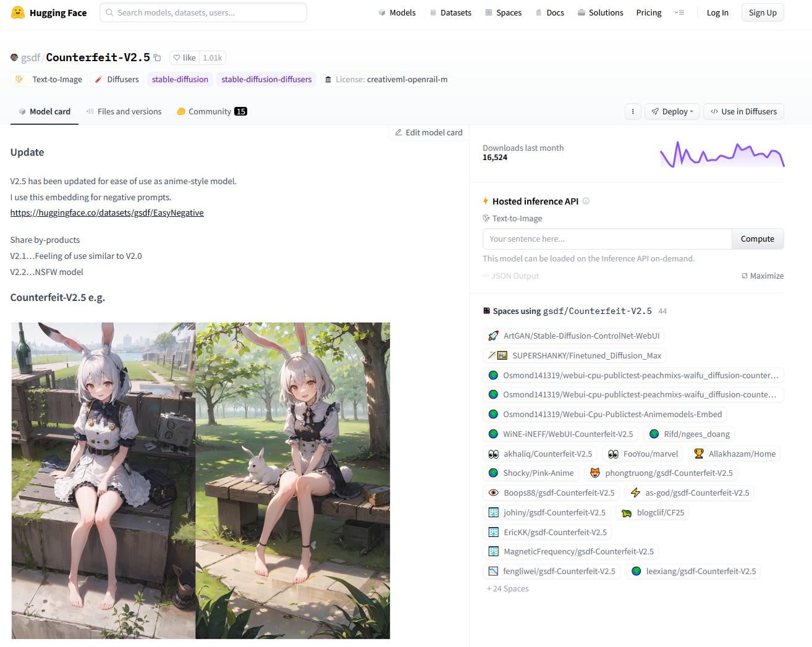Switch to the Model card tab
The height and width of the screenshot is (647, 812).
tap(44, 112)
